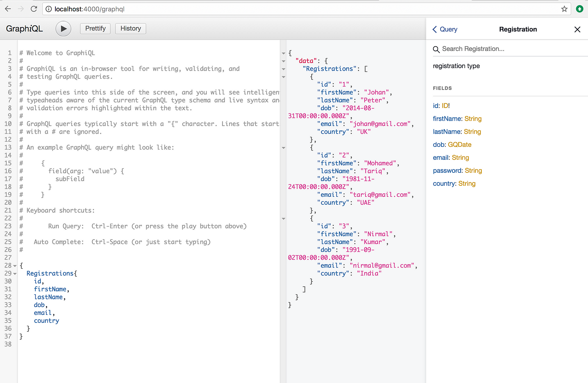This screenshot has height=383, width=588.
Task: Close the Registration docs panel
Action: point(577,29)
